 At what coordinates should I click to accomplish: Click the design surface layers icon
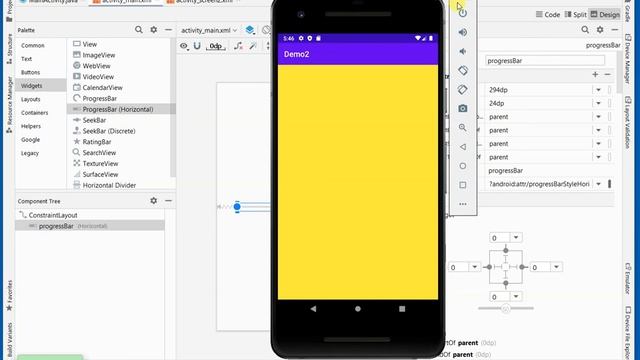point(250,30)
